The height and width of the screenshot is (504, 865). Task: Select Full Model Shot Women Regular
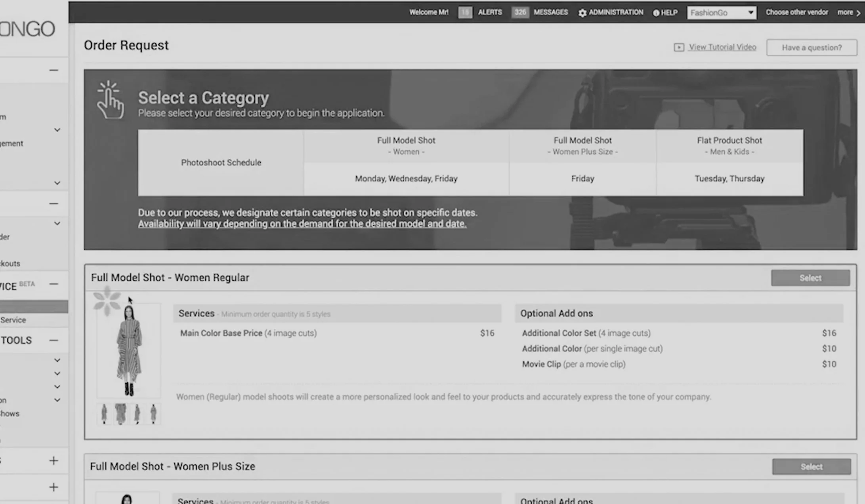point(810,278)
